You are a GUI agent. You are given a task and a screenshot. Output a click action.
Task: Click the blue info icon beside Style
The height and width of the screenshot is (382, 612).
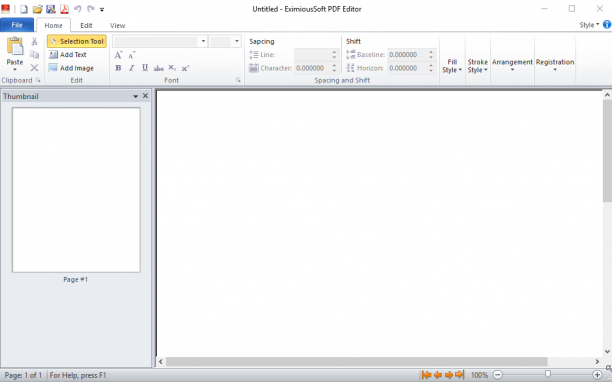point(607,25)
